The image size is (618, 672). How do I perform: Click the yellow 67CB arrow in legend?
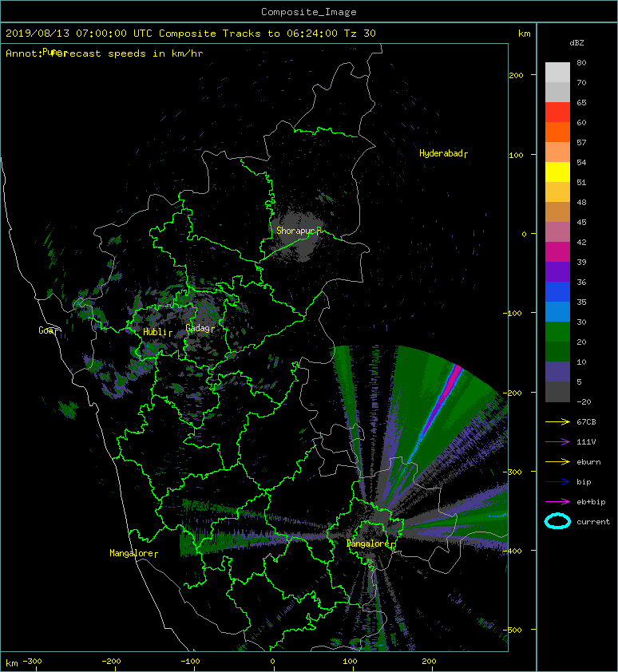coord(557,421)
